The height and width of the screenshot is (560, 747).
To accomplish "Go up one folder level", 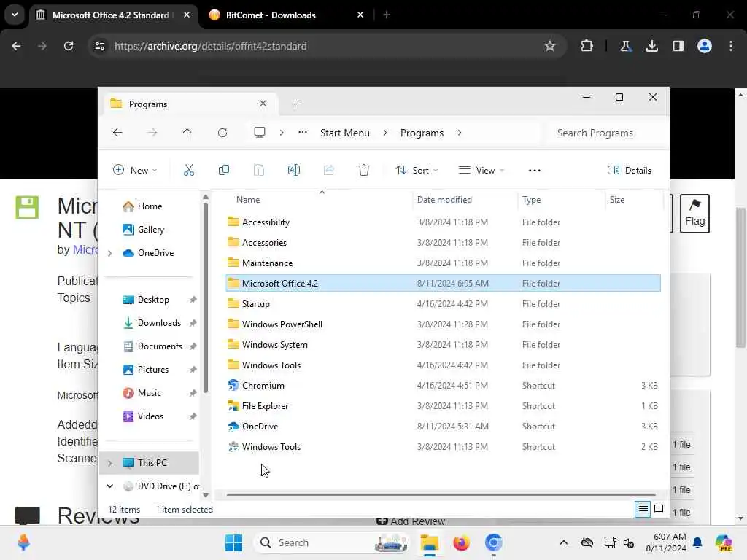I will click(x=187, y=133).
